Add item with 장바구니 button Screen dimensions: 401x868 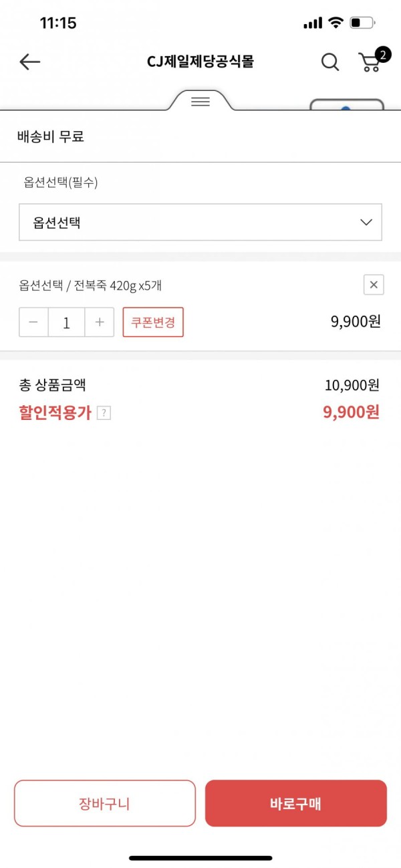tap(105, 803)
